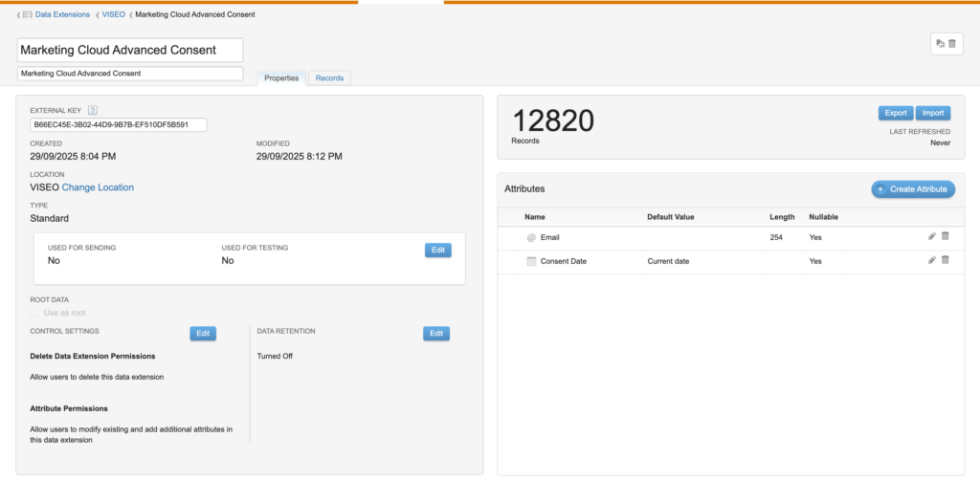Click the Export button
Image resolution: width=980 pixels, height=503 pixels.
(x=895, y=113)
